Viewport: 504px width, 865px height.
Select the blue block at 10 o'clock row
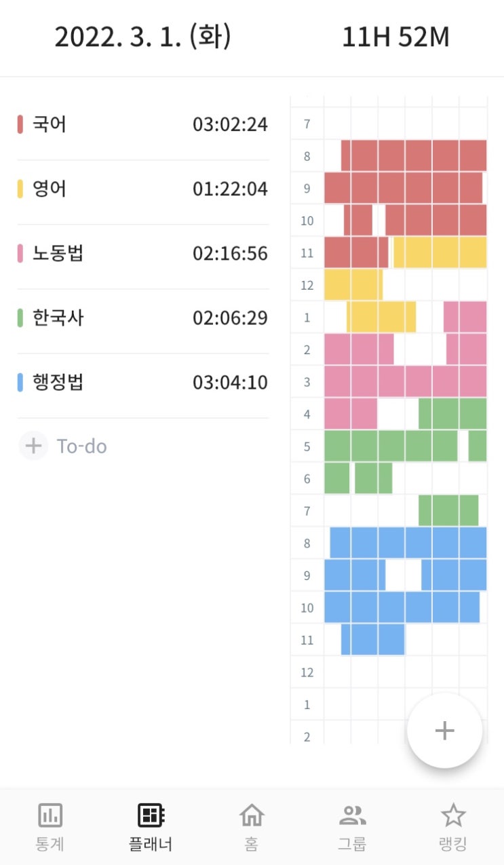click(x=402, y=607)
